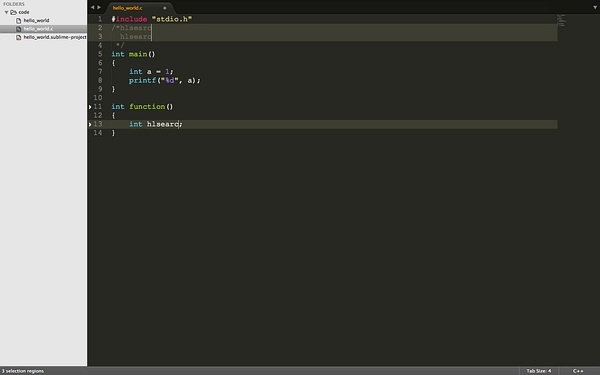This screenshot has height=375, width=600.
Task: Click the code folder icon
Action: point(13,12)
